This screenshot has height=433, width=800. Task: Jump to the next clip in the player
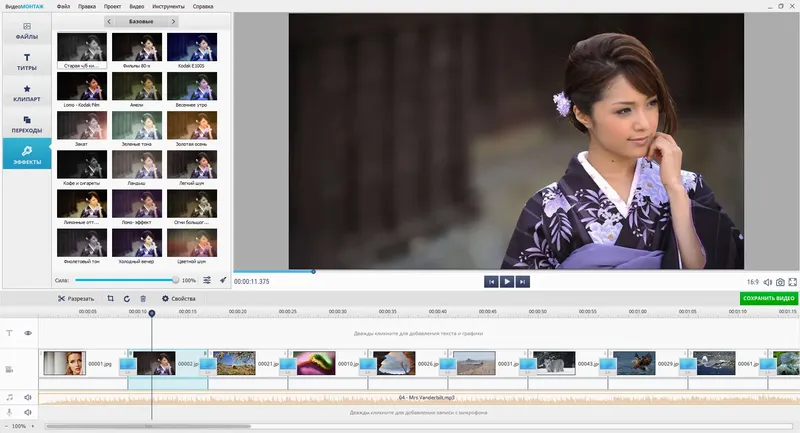pos(522,282)
